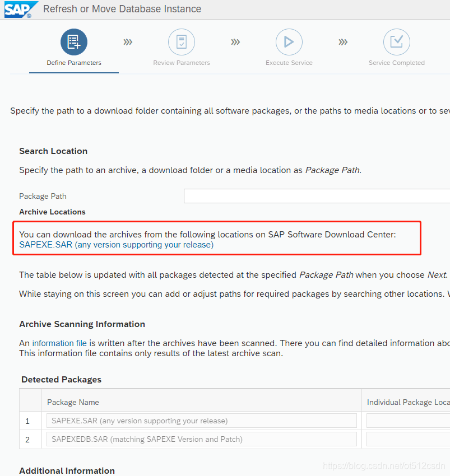
Task: Open the information file link
Action: (59, 343)
